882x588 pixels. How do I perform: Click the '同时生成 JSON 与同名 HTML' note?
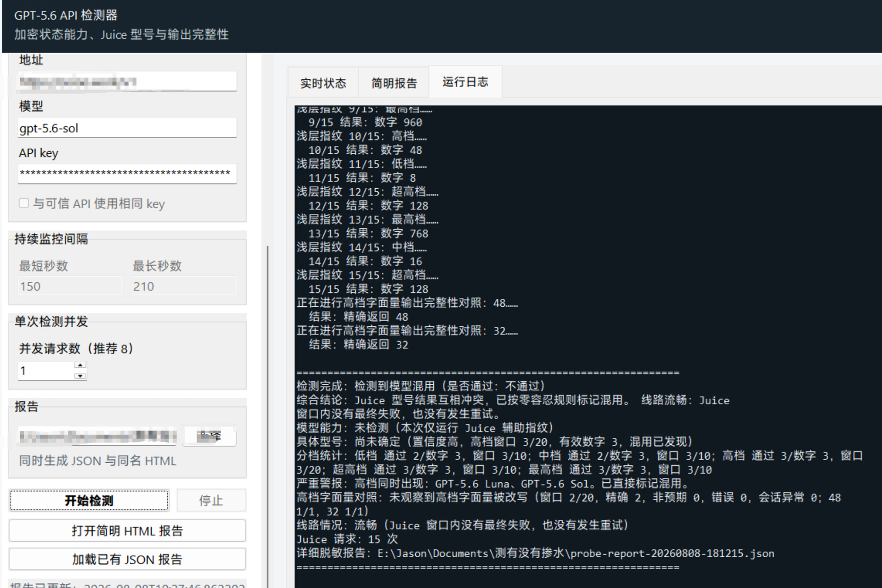(98, 461)
